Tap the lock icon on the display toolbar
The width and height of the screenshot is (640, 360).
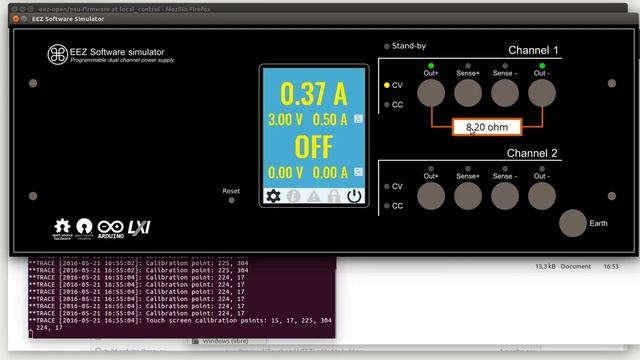[334, 196]
